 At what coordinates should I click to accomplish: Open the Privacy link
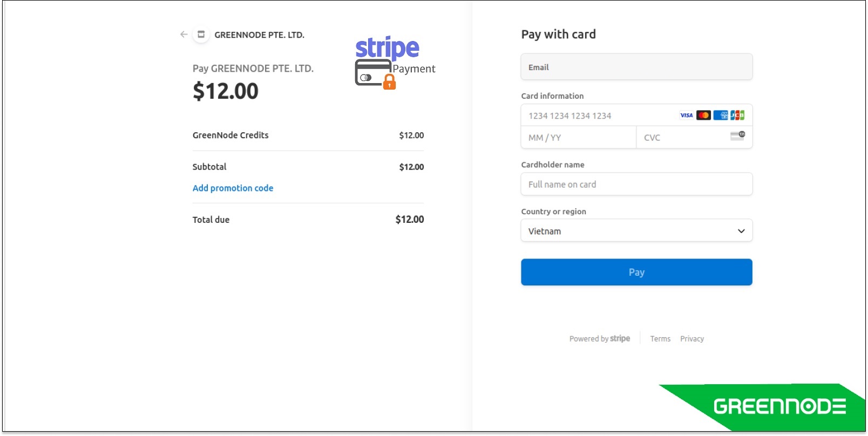(692, 339)
